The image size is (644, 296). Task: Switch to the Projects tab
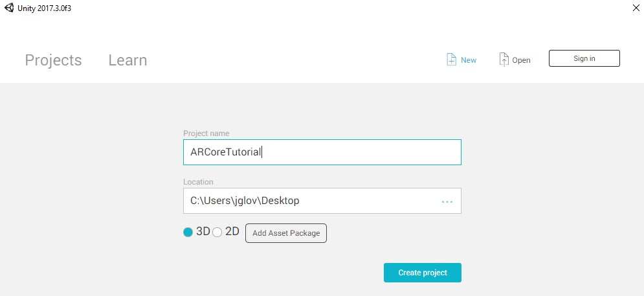53,60
